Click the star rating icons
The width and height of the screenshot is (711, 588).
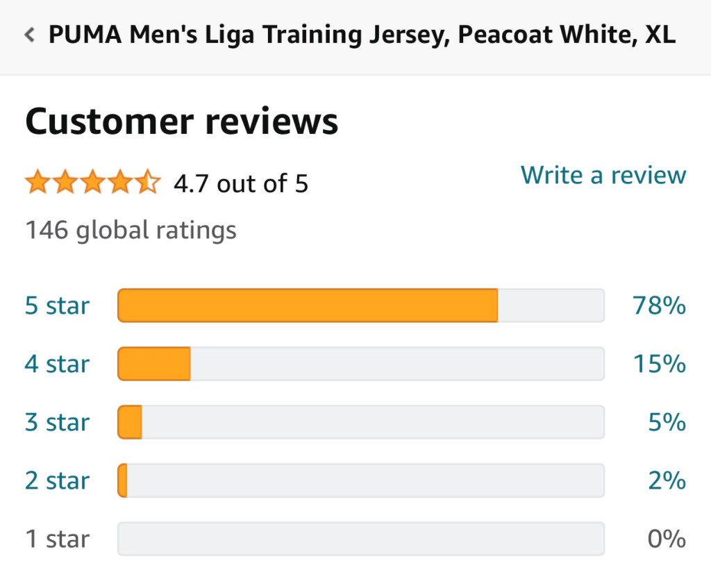[x=92, y=183]
